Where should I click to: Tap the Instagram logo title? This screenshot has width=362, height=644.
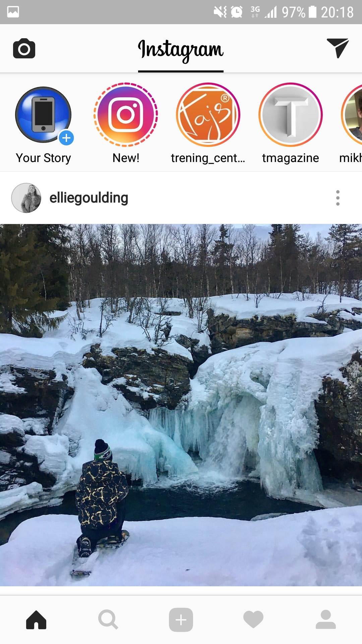(x=181, y=50)
